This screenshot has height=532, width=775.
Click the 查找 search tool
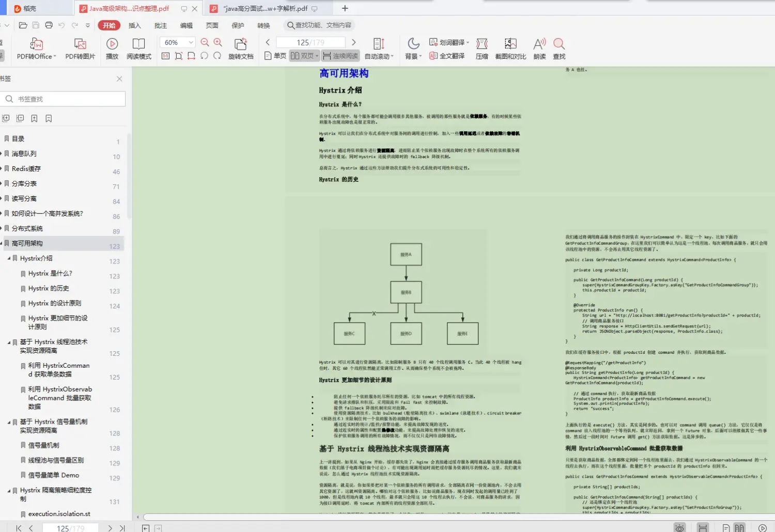pyautogui.click(x=559, y=49)
